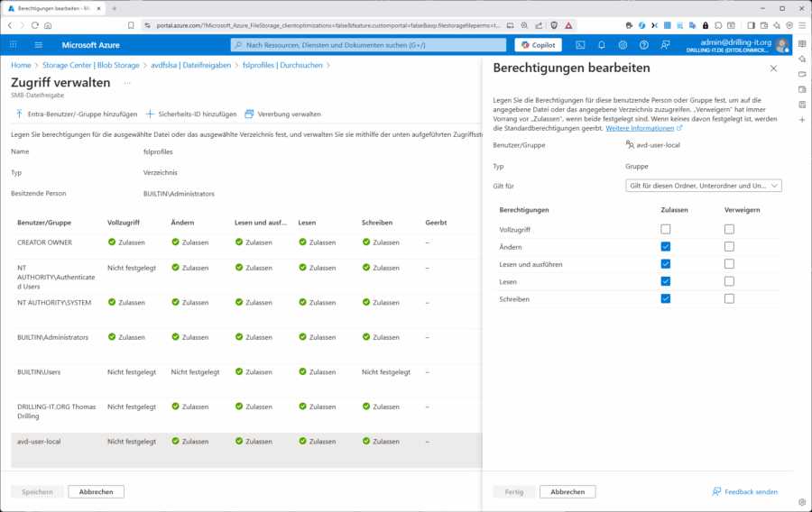This screenshot has width=812, height=512.
Task: Open Storage Center | Blob Storage breadcrumb
Action: (90, 65)
